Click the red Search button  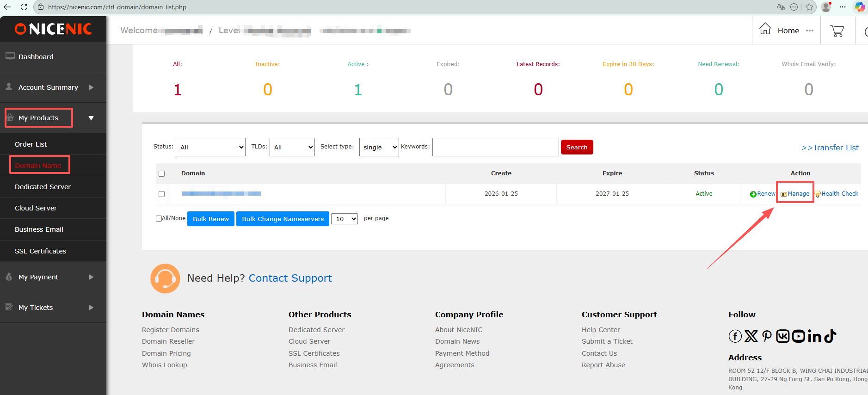pos(577,147)
